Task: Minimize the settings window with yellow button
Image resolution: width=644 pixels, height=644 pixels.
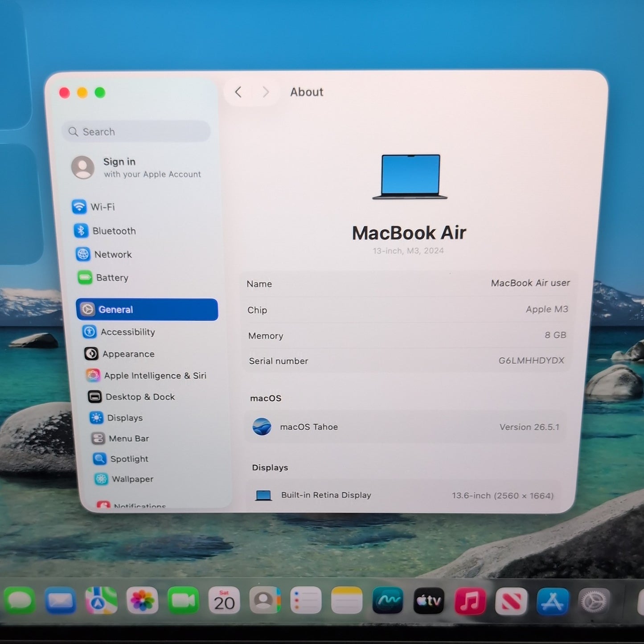Action: 82,93
